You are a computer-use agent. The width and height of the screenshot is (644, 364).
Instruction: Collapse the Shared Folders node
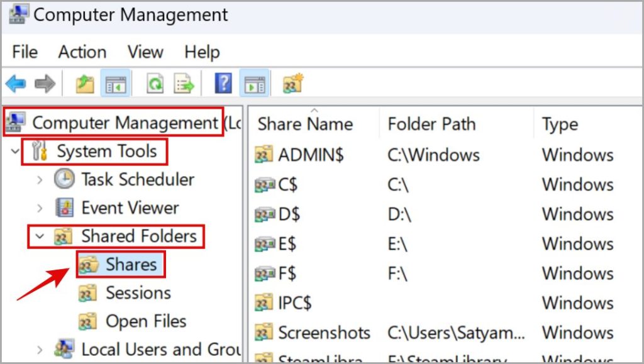click(x=39, y=236)
